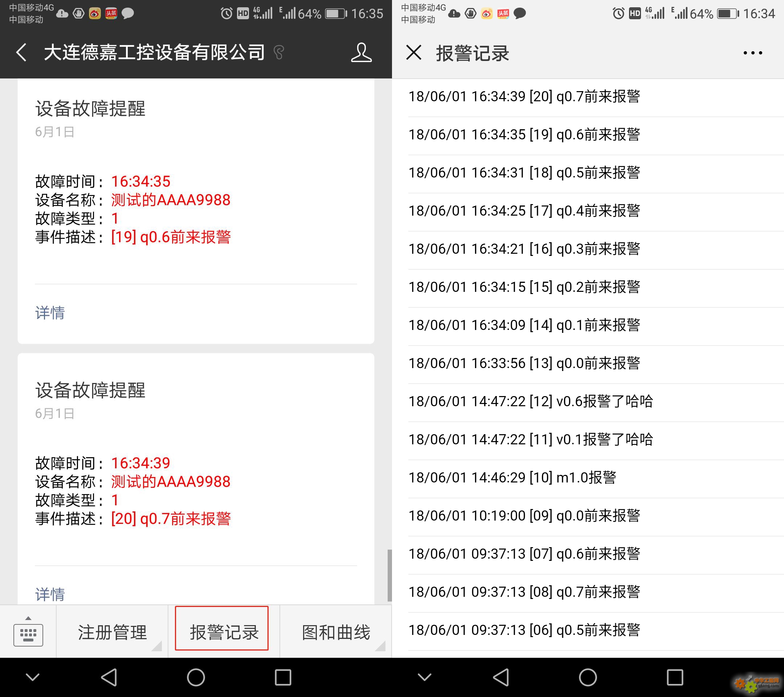Screen dimensions: 784x697
Task: Tap left status bar Weibo notification icon
Action: coord(95,14)
